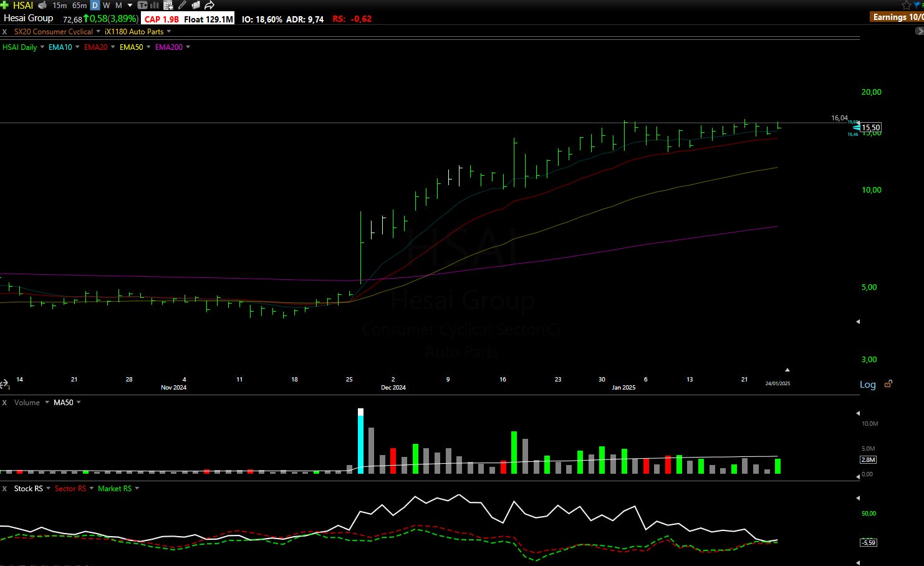
Task: Click the IO: 18,60% value
Action: [262, 19]
